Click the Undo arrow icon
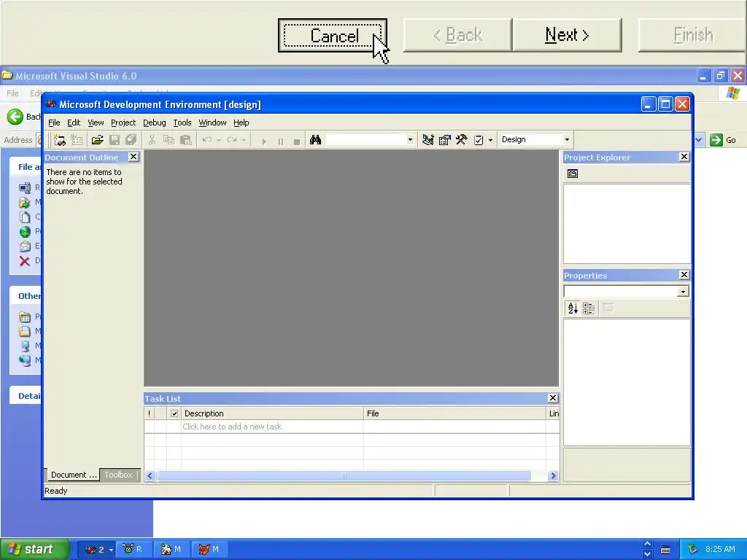The height and width of the screenshot is (560, 747). [x=206, y=140]
